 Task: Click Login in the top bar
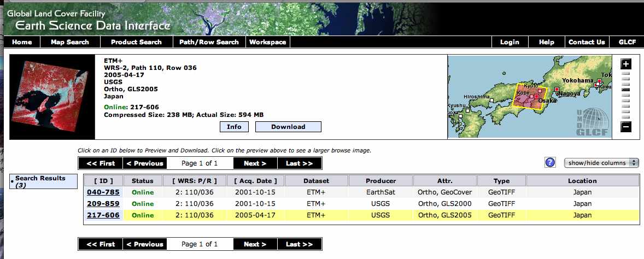510,42
